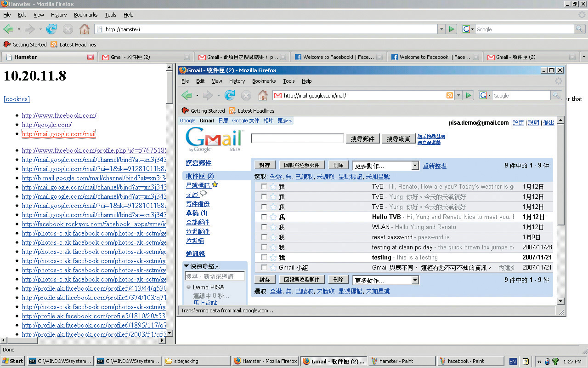Click the Stop icon in the outer Firefox toolbar
Viewport: 588px width, 368px height.
[68, 29]
